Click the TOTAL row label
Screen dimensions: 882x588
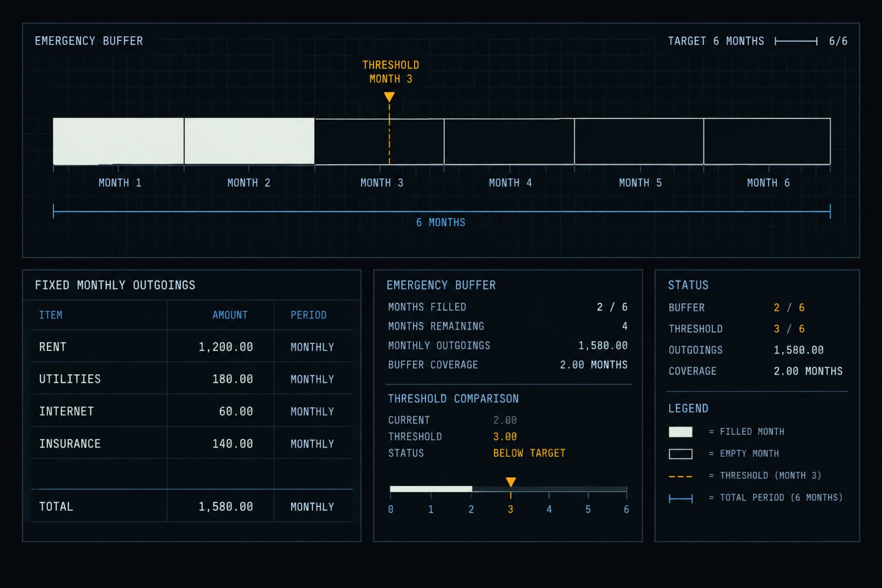coord(56,507)
